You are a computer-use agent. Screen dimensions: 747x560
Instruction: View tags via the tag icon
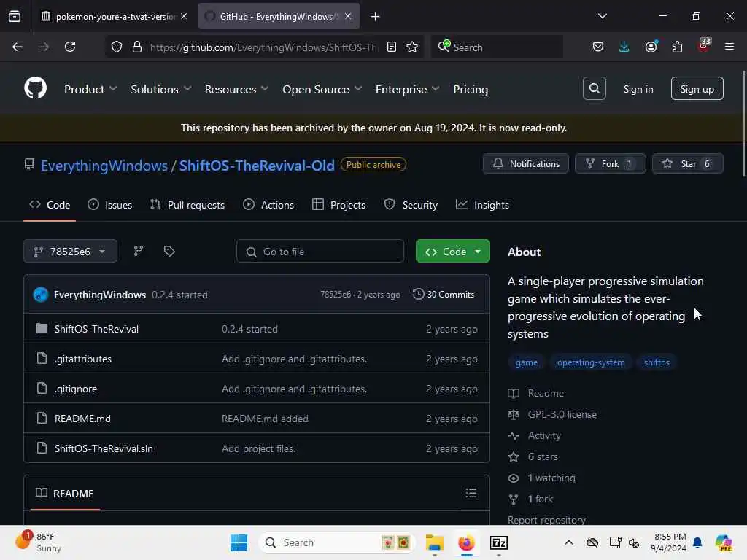click(169, 251)
